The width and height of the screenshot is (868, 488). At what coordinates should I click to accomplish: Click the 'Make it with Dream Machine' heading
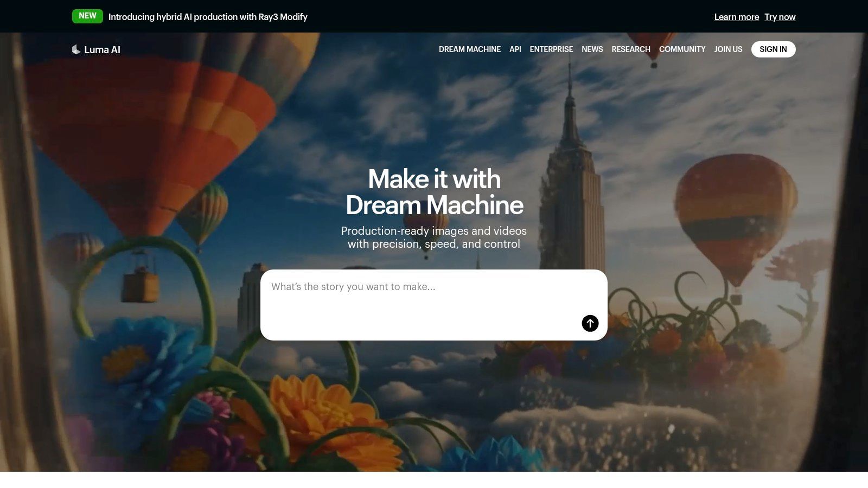tap(434, 192)
